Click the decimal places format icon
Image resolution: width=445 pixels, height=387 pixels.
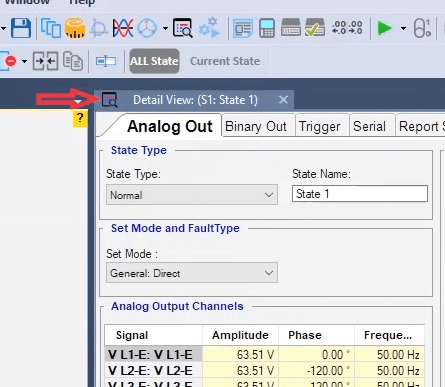[347, 28]
